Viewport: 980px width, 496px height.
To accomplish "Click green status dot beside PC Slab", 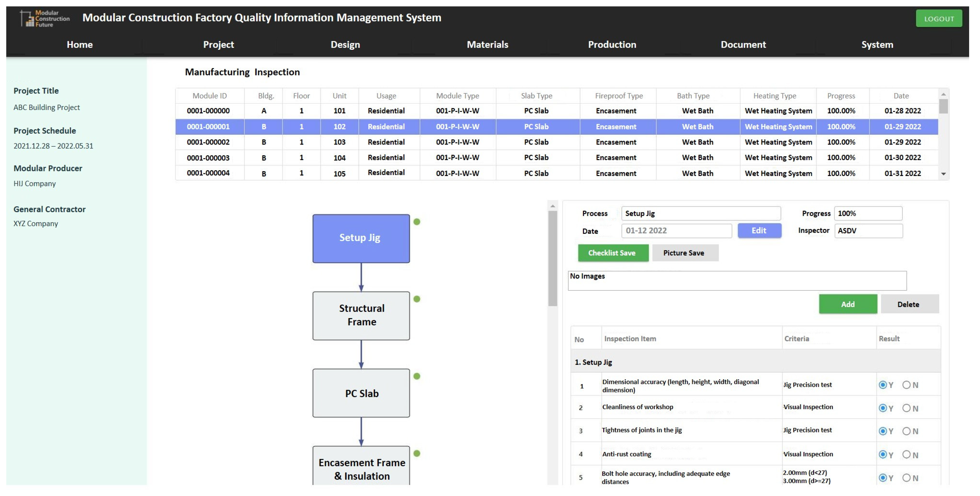I will point(417,376).
